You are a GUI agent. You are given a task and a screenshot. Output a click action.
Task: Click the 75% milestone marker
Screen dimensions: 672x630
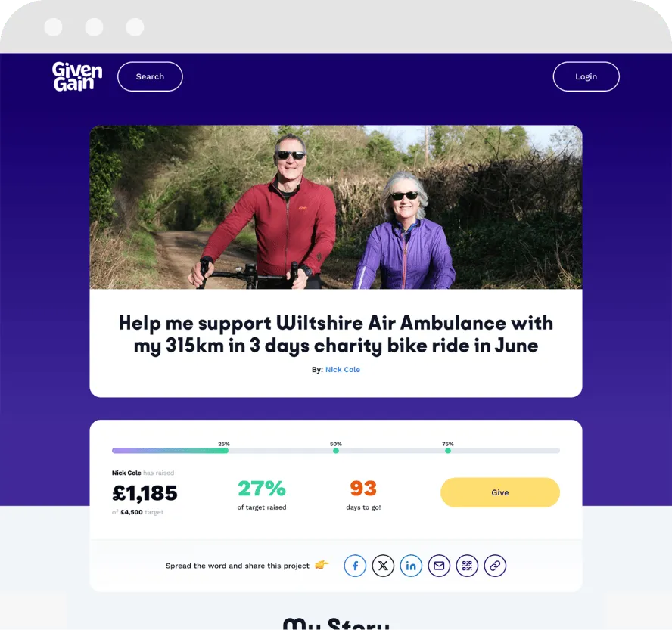(x=448, y=450)
